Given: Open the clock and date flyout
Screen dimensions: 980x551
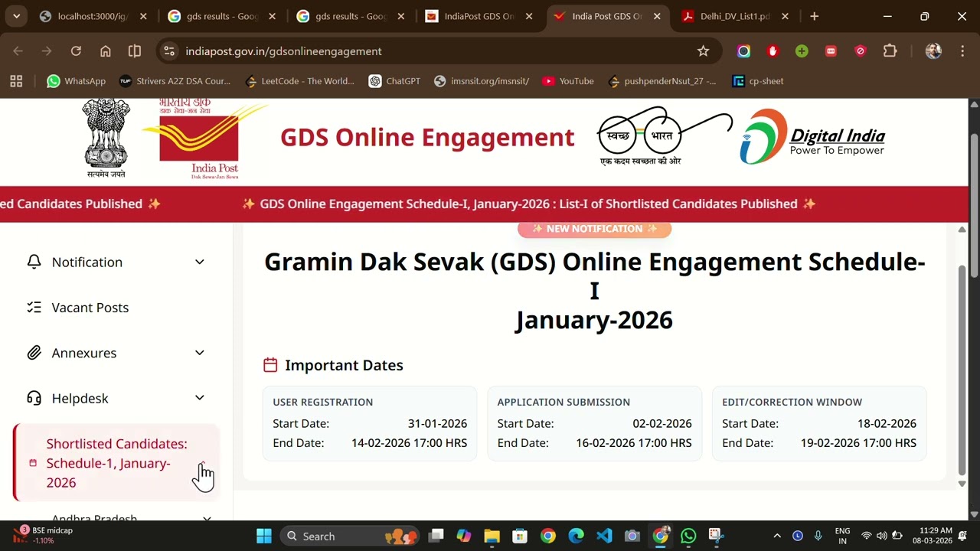Looking at the screenshot, I should point(932,536).
